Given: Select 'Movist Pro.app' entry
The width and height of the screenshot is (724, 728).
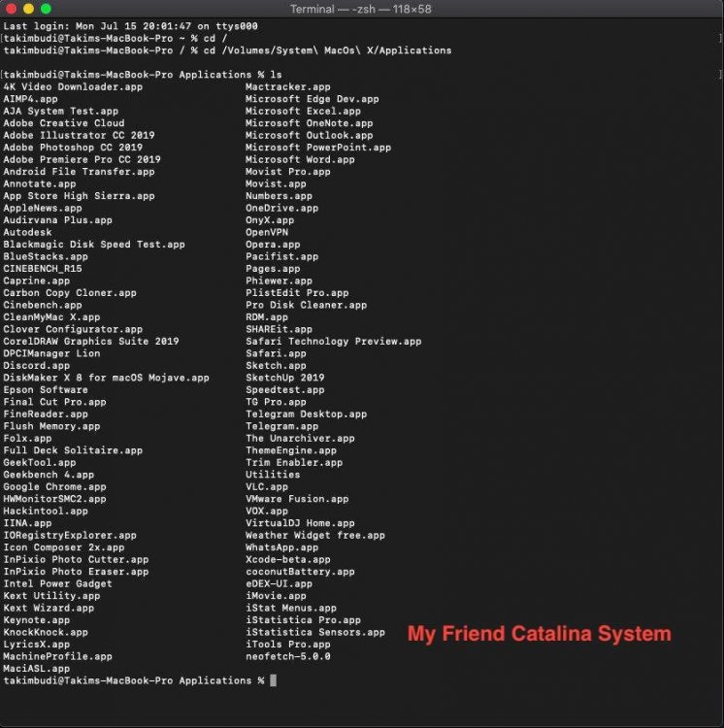Looking at the screenshot, I should 288,171.
